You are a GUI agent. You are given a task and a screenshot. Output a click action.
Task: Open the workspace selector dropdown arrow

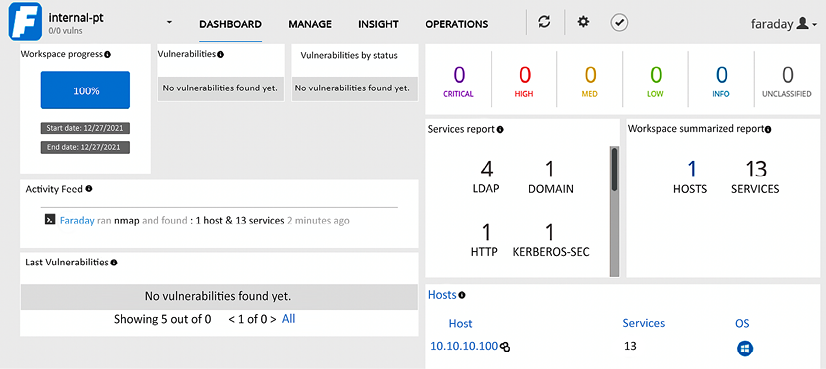click(169, 23)
